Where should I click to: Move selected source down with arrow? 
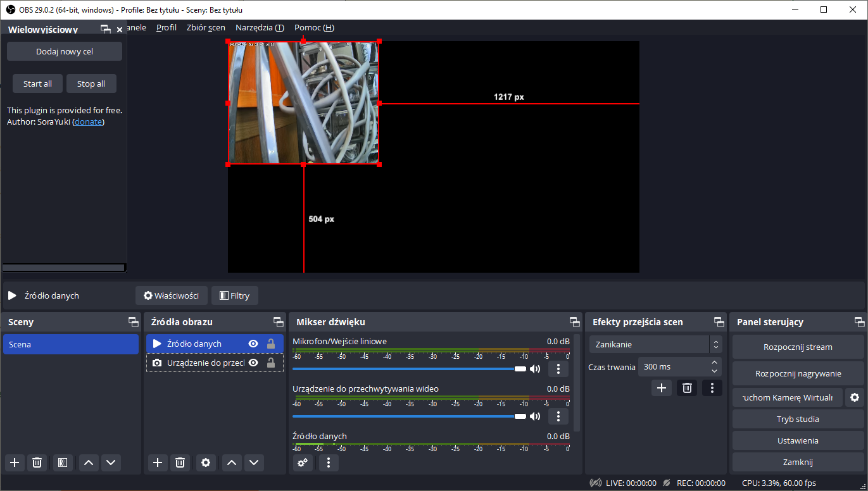pos(254,463)
